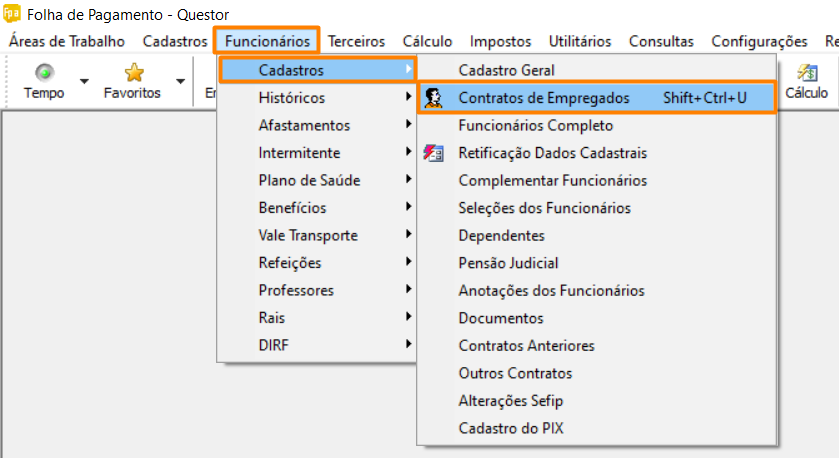839x458 pixels.
Task: Click the Retificação Dados Cadastrais icon
Action: coord(434,153)
